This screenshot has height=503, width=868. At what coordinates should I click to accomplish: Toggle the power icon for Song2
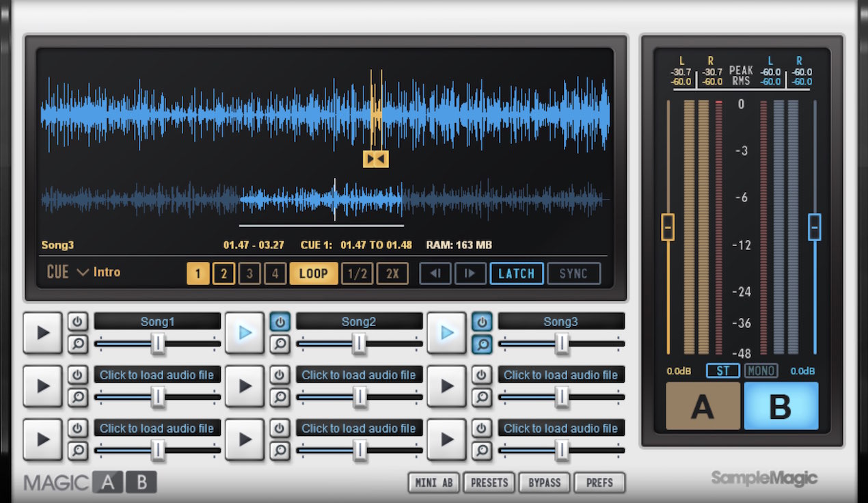tap(280, 321)
